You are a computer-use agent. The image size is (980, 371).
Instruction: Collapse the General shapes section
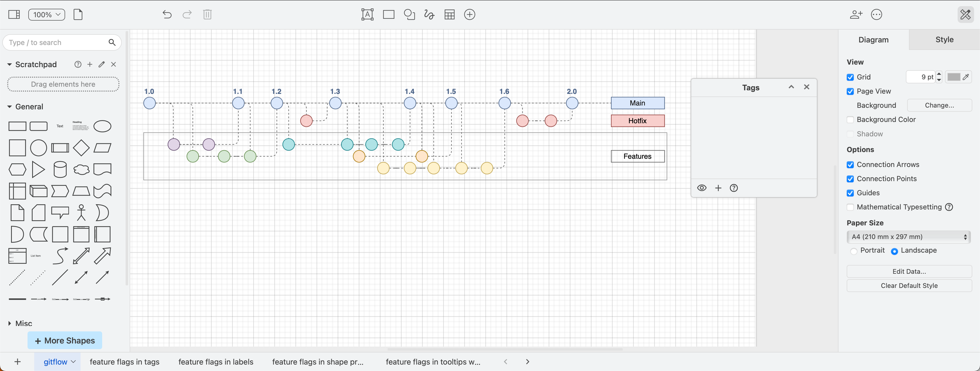click(9, 107)
